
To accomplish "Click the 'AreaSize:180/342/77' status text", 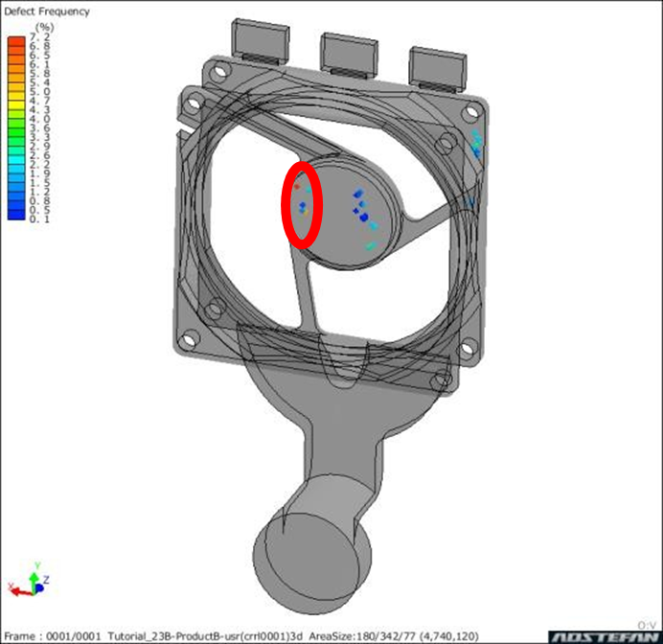I will coord(362,636).
